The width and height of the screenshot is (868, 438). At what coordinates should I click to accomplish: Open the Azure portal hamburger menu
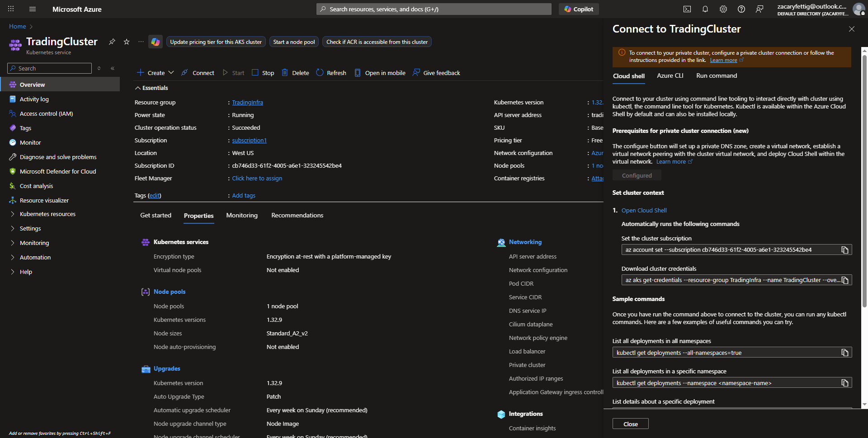pos(32,9)
